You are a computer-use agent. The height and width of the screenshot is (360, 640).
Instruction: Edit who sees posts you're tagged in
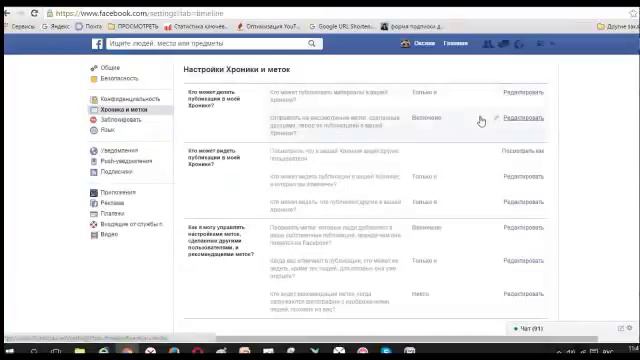[523, 177]
